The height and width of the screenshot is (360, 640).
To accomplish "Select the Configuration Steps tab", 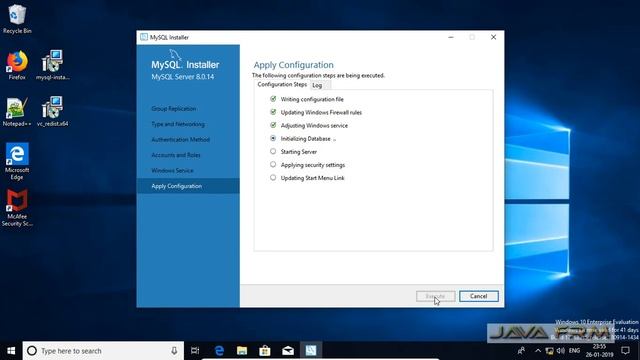I will [x=282, y=84].
